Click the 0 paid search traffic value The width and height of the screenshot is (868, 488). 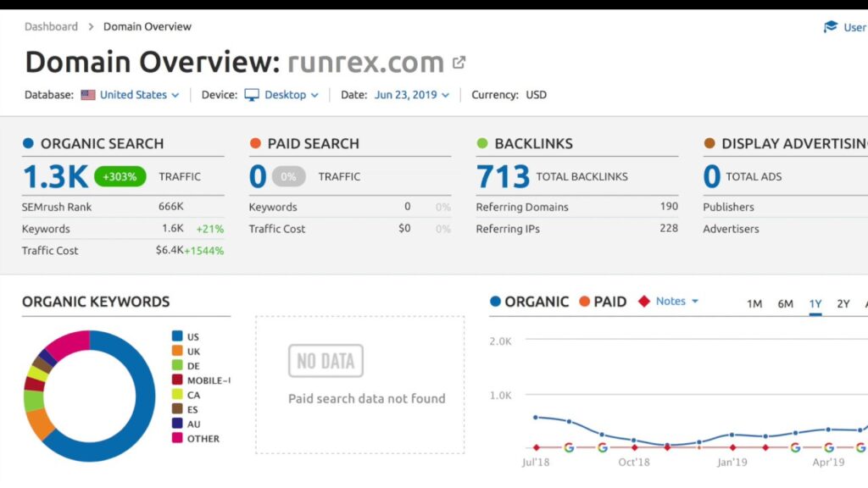click(x=258, y=176)
